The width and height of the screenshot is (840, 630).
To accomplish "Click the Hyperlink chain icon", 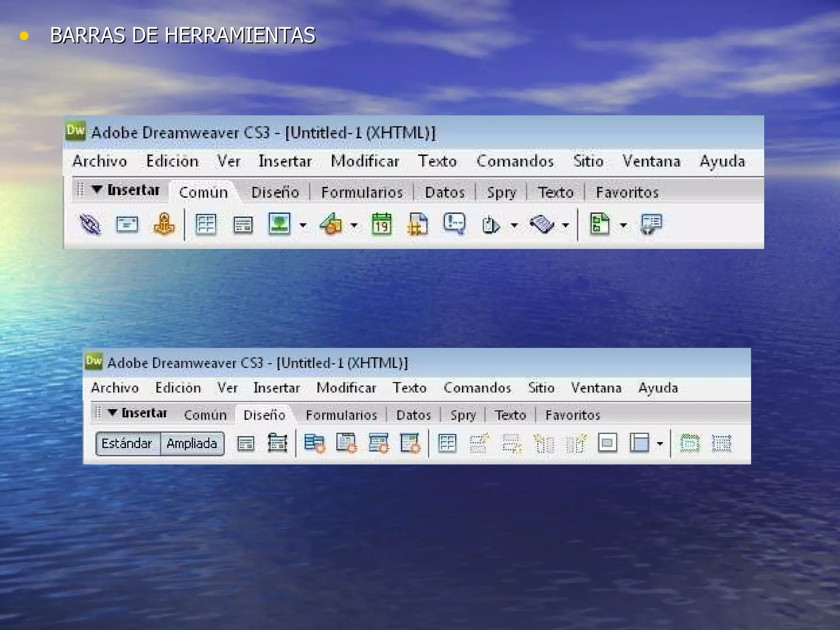I will pyautogui.click(x=90, y=225).
